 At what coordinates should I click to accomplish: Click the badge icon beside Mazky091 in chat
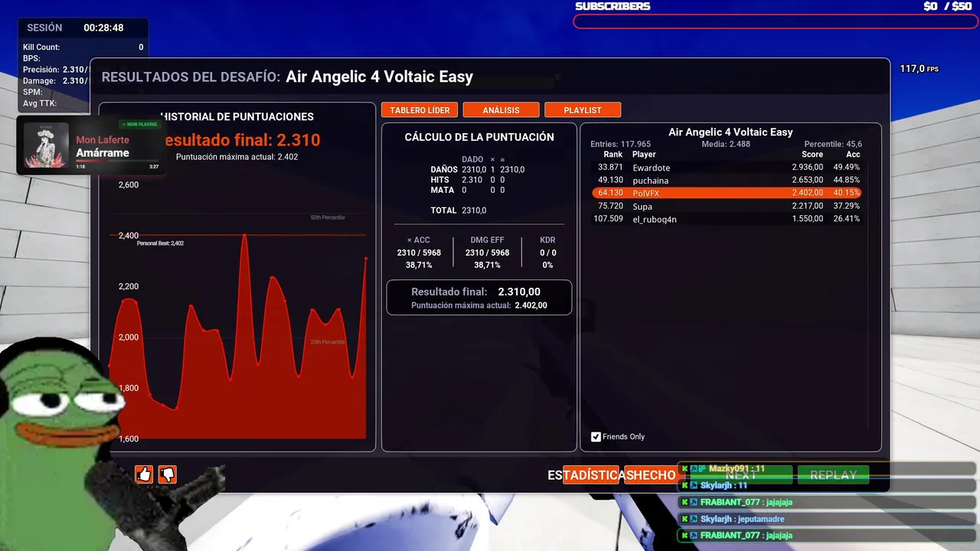click(x=701, y=468)
